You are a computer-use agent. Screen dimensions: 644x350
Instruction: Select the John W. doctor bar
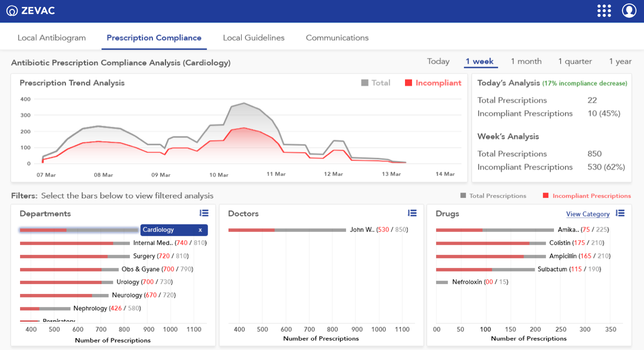pos(286,230)
